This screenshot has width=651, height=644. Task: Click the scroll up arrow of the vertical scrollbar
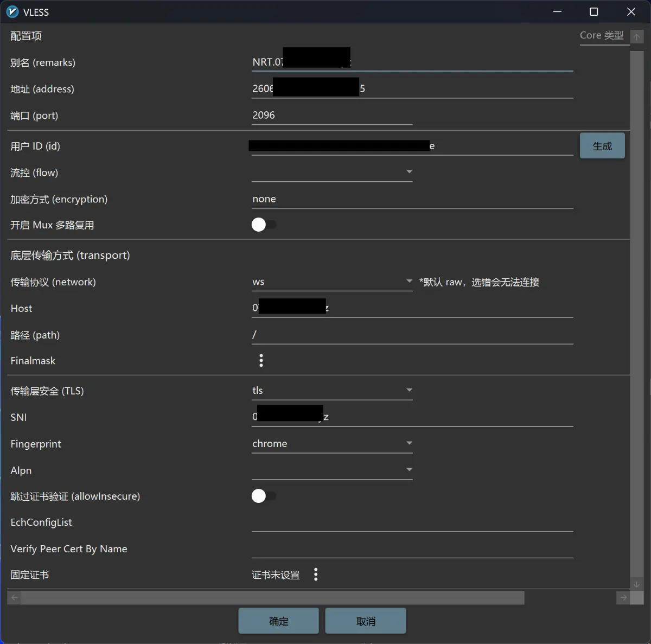point(637,37)
